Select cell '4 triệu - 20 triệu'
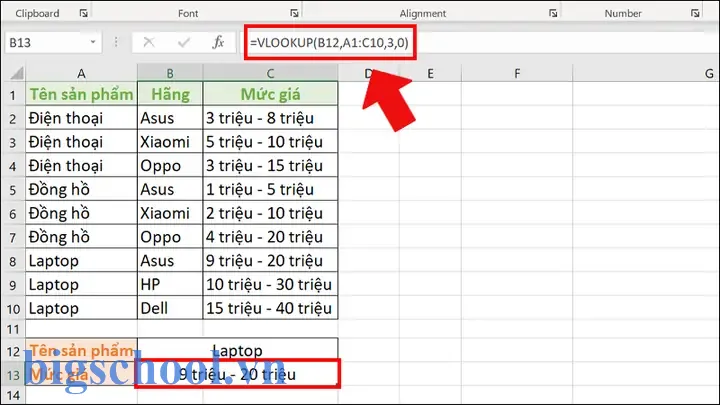The height and width of the screenshot is (405, 720). [270, 237]
